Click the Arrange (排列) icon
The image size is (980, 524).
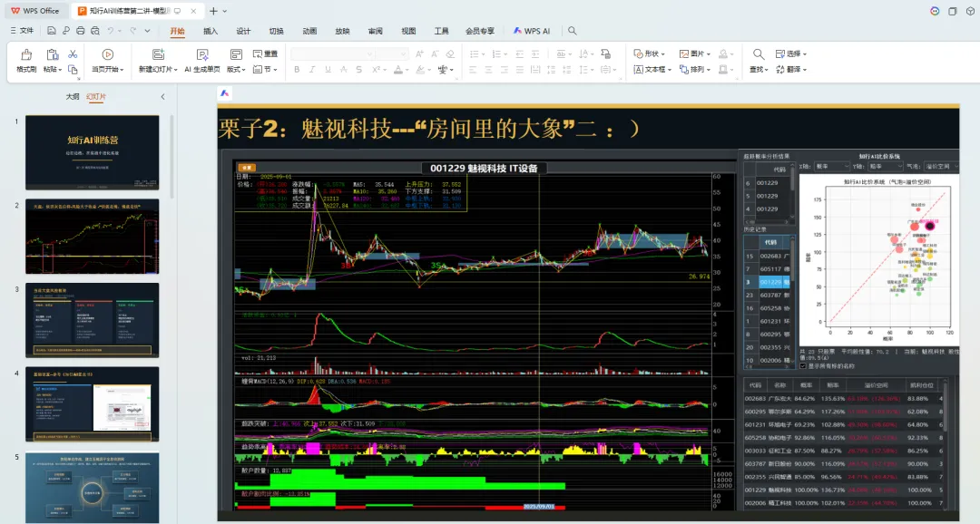coord(684,69)
